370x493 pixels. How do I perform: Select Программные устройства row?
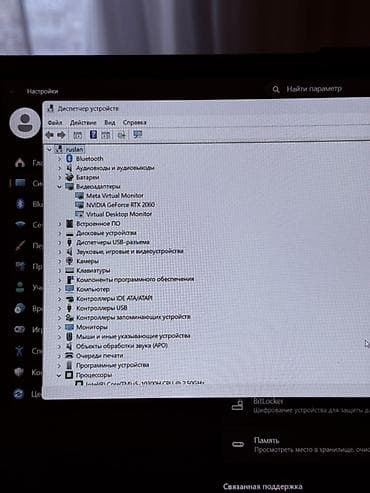pyautogui.click(x=112, y=365)
